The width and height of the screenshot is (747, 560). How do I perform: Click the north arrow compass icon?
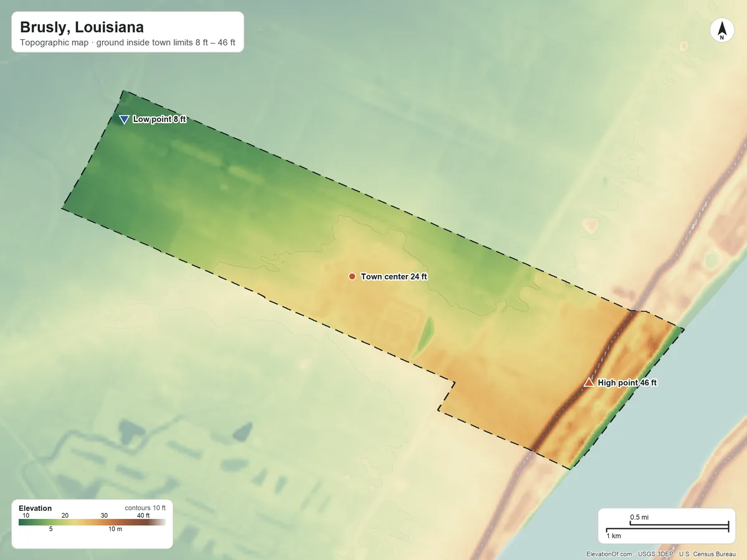[721, 31]
